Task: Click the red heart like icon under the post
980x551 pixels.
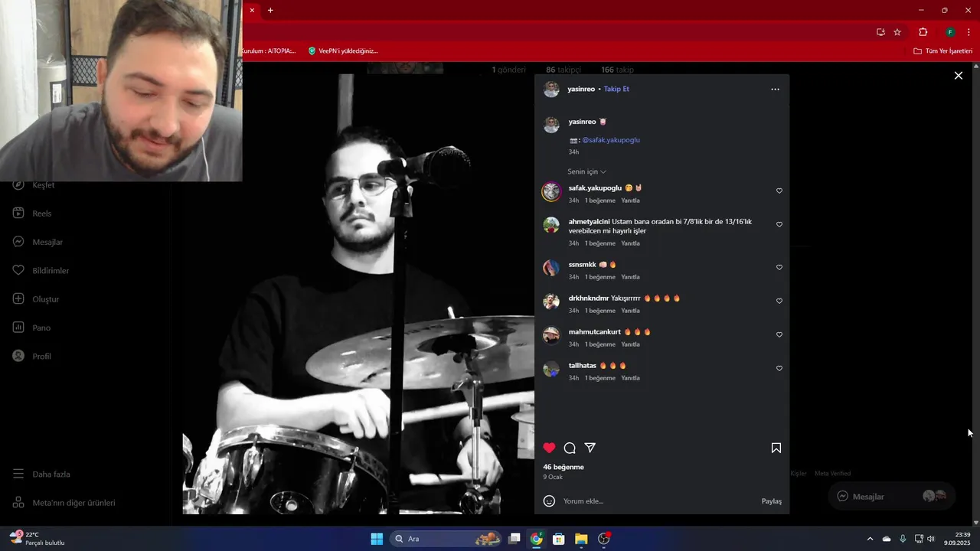Action: [549, 448]
